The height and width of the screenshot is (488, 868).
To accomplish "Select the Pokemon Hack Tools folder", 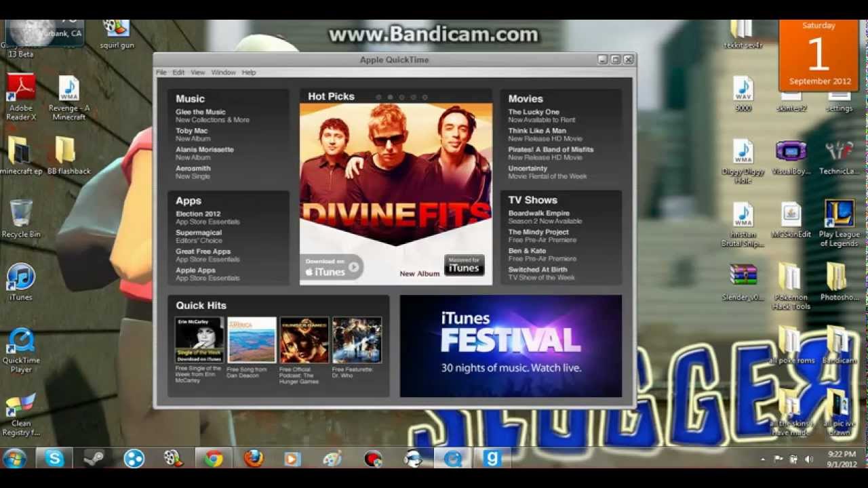I will [x=791, y=287].
